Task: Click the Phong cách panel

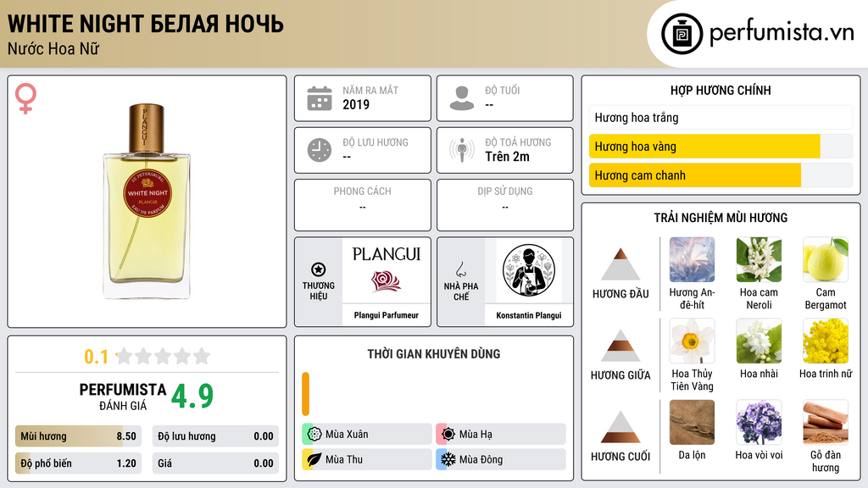Action: pyautogui.click(x=363, y=205)
